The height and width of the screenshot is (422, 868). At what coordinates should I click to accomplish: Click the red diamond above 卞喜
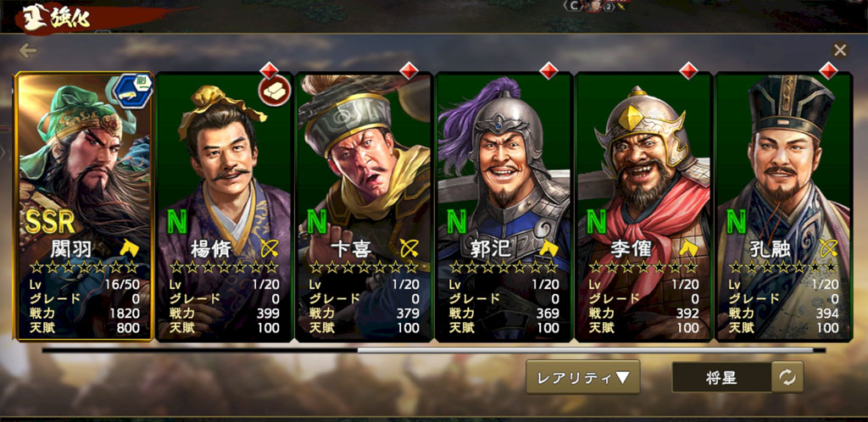[409, 71]
